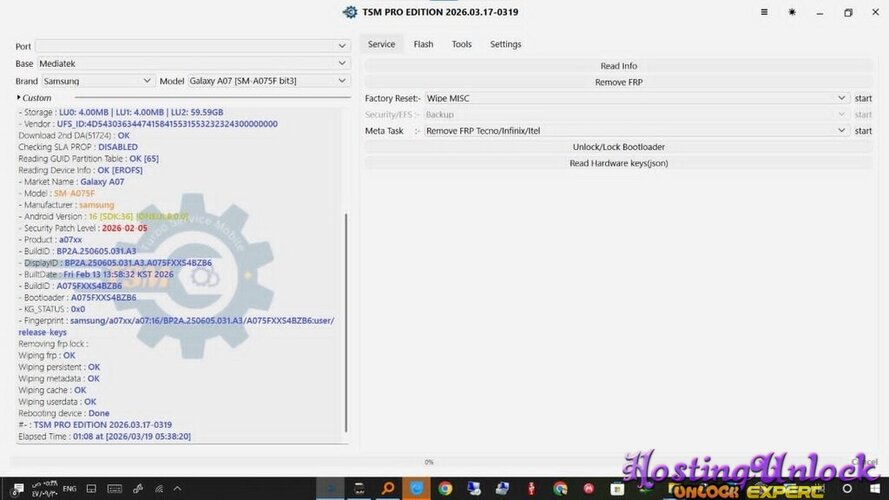Expand the Base Mediatek dropdown
Viewport: 889px width, 500px height.
(342, 63)
